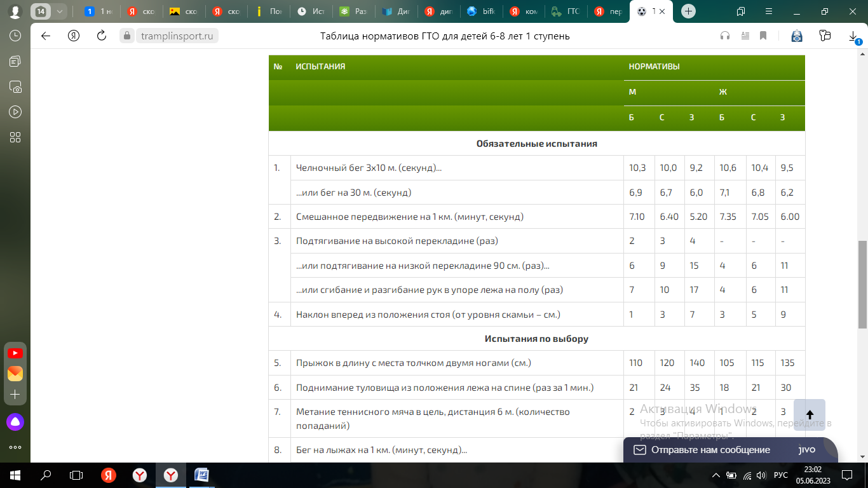Bookmark this page
868x488 pixels.
coord(763,36)
